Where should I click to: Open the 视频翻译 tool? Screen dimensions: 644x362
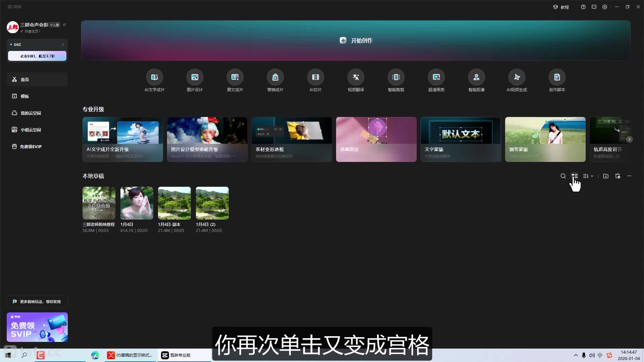[356, 77]
